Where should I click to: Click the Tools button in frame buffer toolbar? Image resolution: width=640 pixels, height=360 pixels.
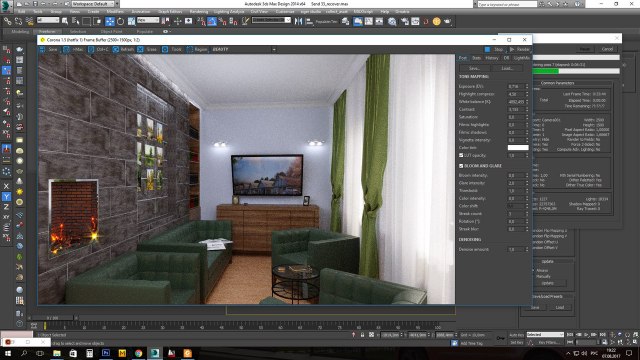(x=172, y=49)
